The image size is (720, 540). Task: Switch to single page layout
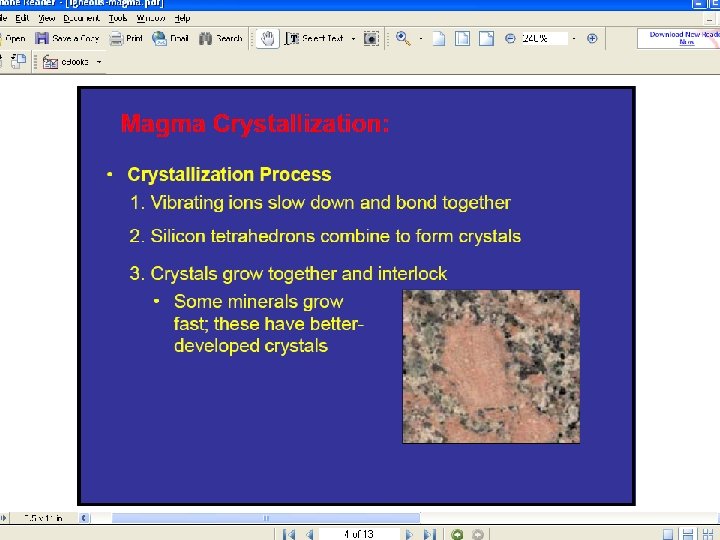point(668,534)
